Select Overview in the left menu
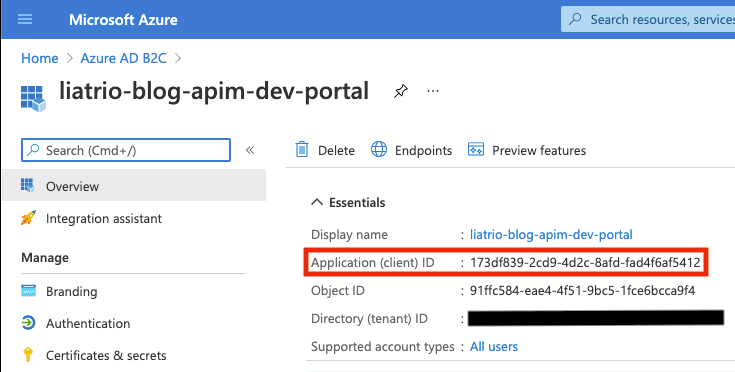The width and height of the screenshot is (735, 372). [x=134, y=186]
